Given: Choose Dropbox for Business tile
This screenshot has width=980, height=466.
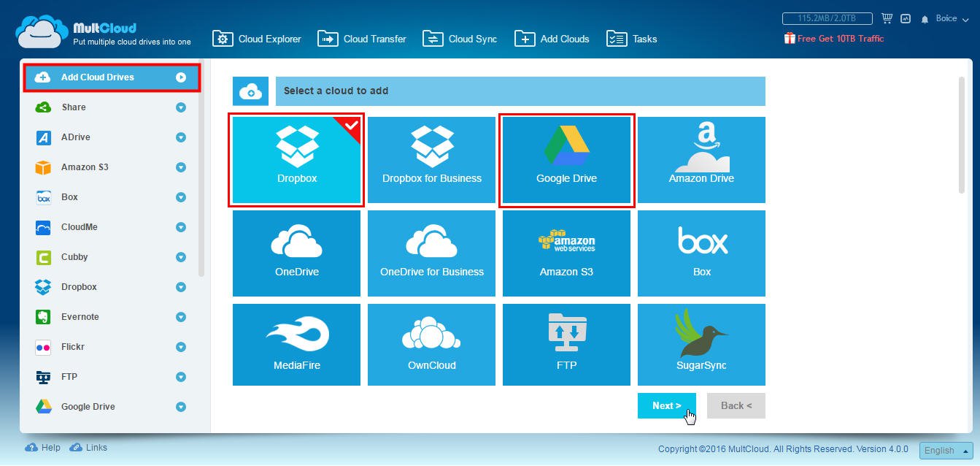Looking at the screenshot, I should (431, 160).
